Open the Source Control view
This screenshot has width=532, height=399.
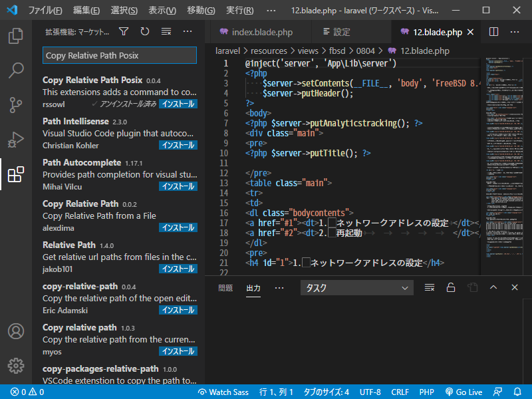coord(15,104)
